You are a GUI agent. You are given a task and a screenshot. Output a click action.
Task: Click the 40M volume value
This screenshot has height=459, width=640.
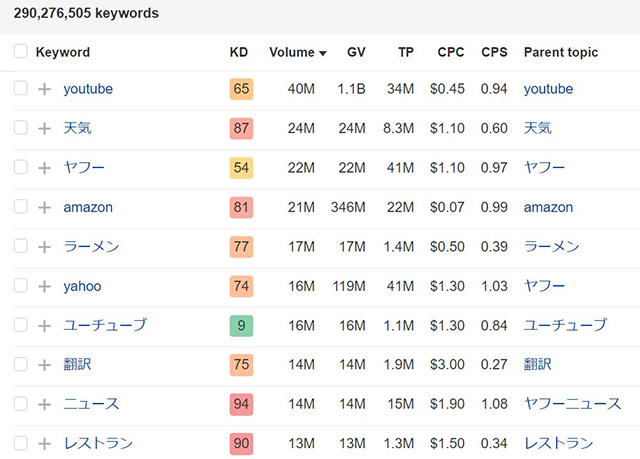coord(301,89)
